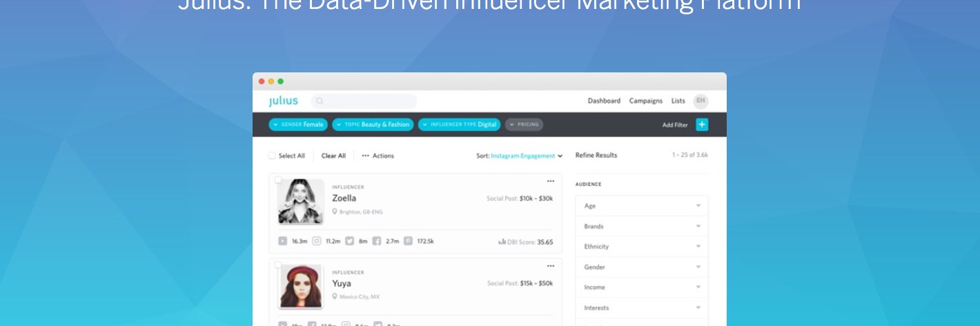Open Zoella card's three-dot menu
980x326 pixels.
(x=551, y=181)
